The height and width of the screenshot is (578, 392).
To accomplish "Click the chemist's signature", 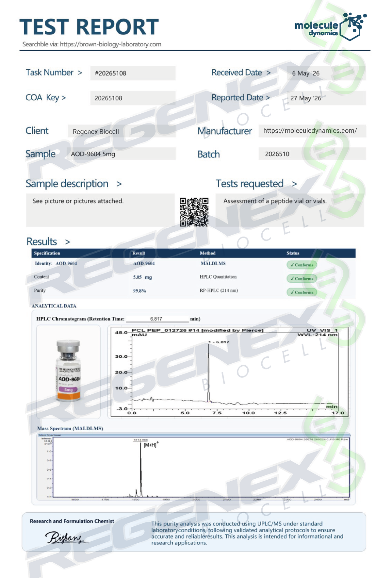I will [66, 537].
